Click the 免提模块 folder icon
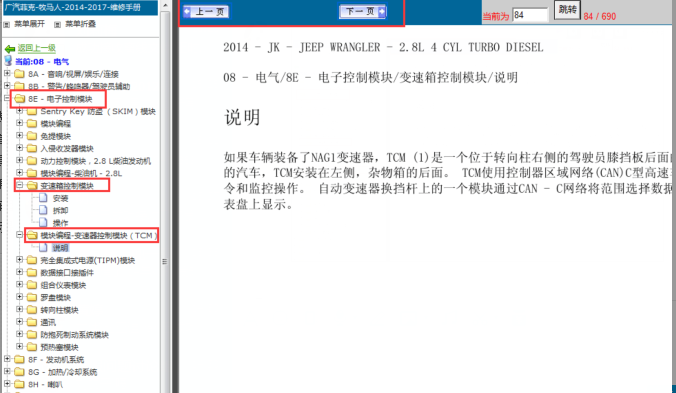Image resolution: width=676 pixels, height=393 pixels. click(x=31, y=136)
